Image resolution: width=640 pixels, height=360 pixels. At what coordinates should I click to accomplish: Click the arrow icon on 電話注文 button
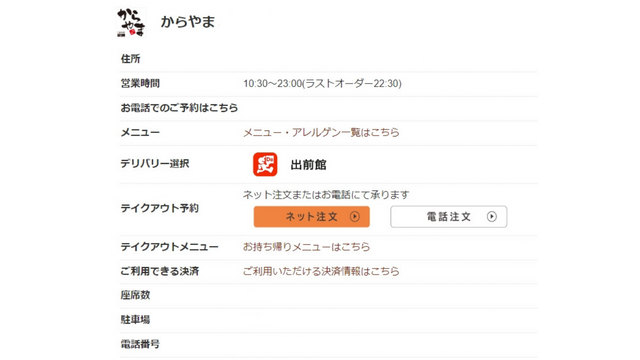coord(492,216)
